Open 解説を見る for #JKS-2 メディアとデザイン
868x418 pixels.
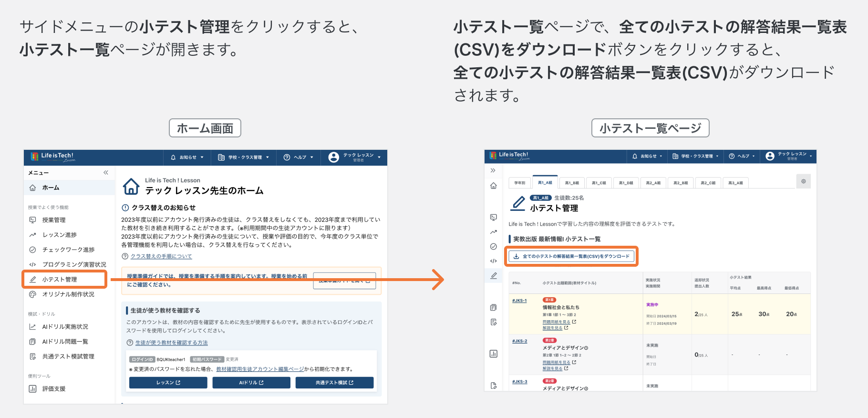click(555, 369)
